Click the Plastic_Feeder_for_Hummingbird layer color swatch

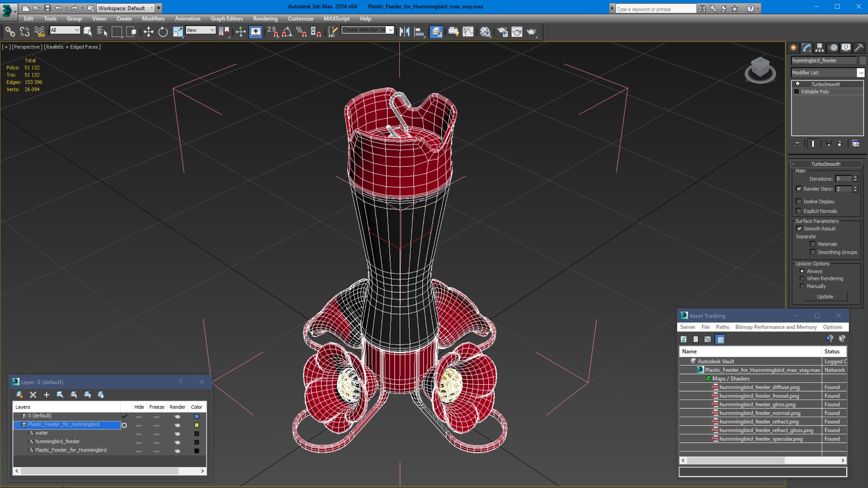(x=197, y=425)
